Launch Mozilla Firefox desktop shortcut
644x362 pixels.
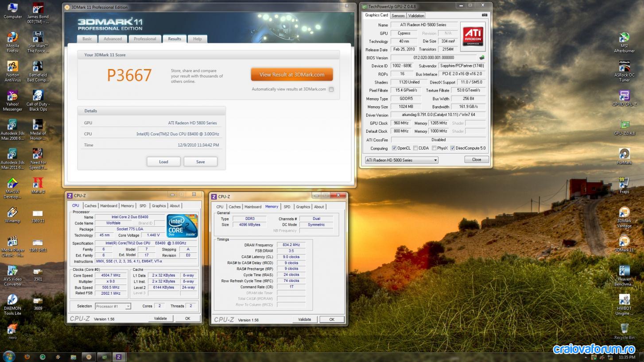pyautogui.click(x=13, y=42)
